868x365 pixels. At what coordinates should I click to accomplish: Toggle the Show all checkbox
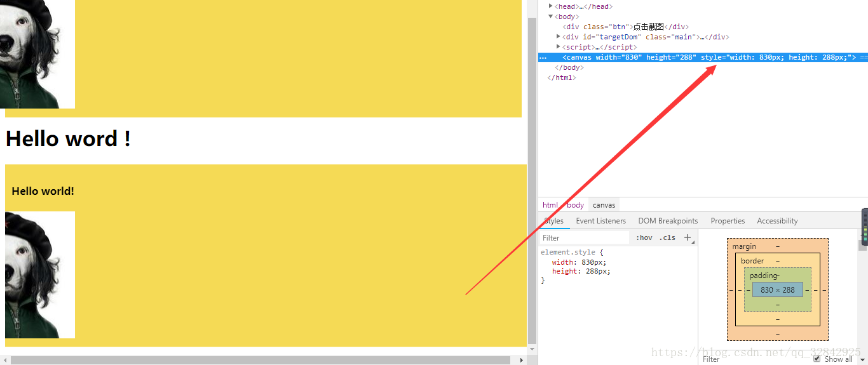tap(817, 359)
